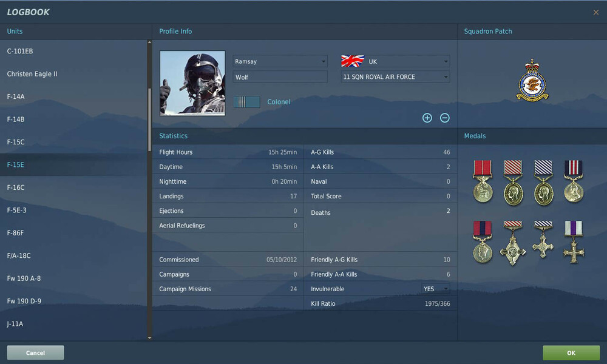The width and height of the screenshot is (607, 364).
Task: Click the 11 Squadron patch emblem
Action: (x=532, y=81)
